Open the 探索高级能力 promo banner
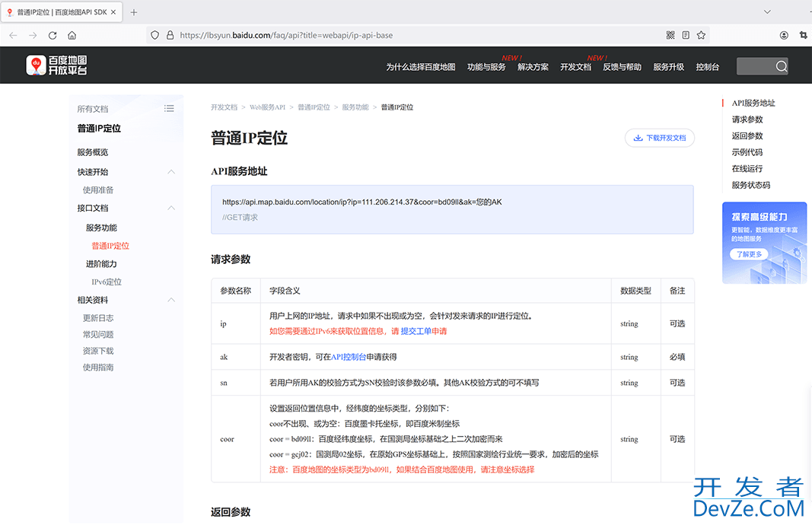Image resolution: width=812 pixels, height=525 pixels. coord(764,243)
